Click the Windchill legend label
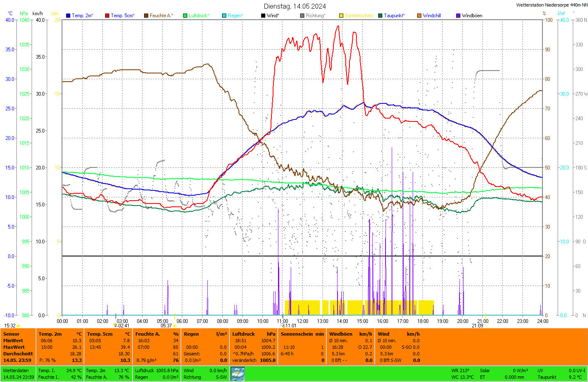This screenshot has width=588, height=382. point(432,16)
